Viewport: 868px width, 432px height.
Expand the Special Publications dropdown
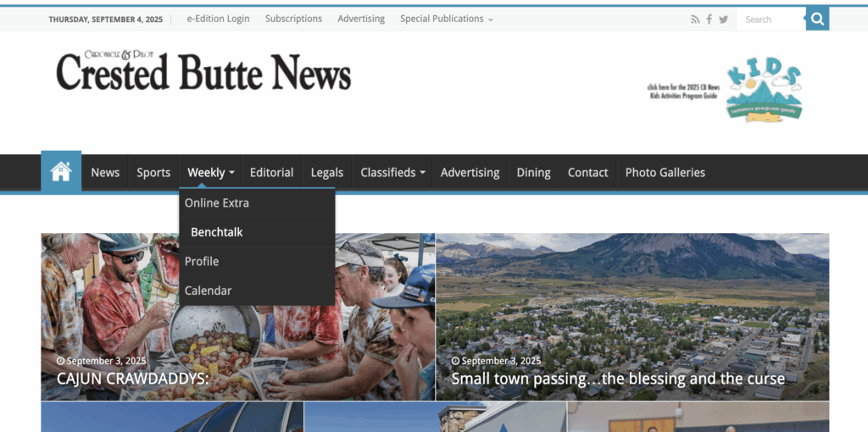tap(446, 19)
